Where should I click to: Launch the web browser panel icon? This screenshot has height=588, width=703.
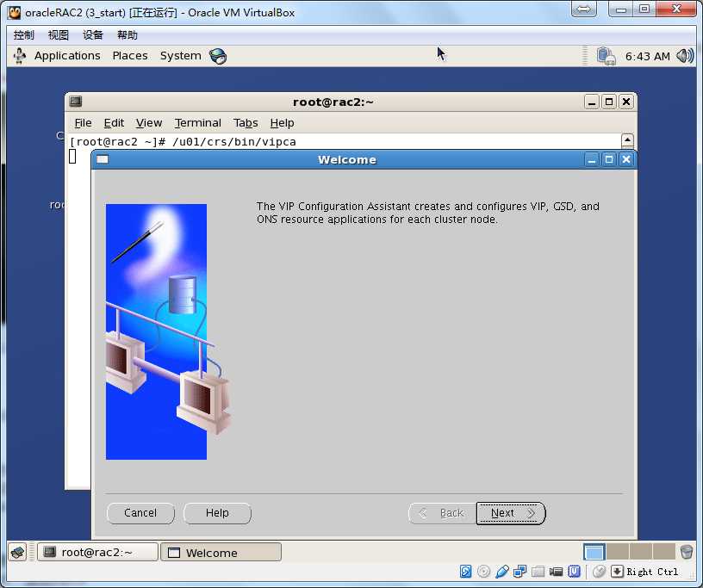pos(218,56)
